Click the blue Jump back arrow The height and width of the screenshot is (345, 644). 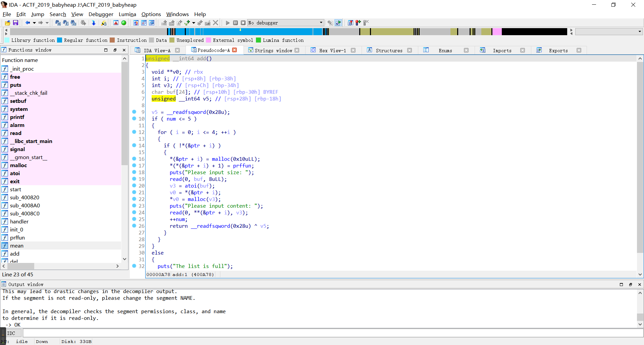[x=28, y=23]
